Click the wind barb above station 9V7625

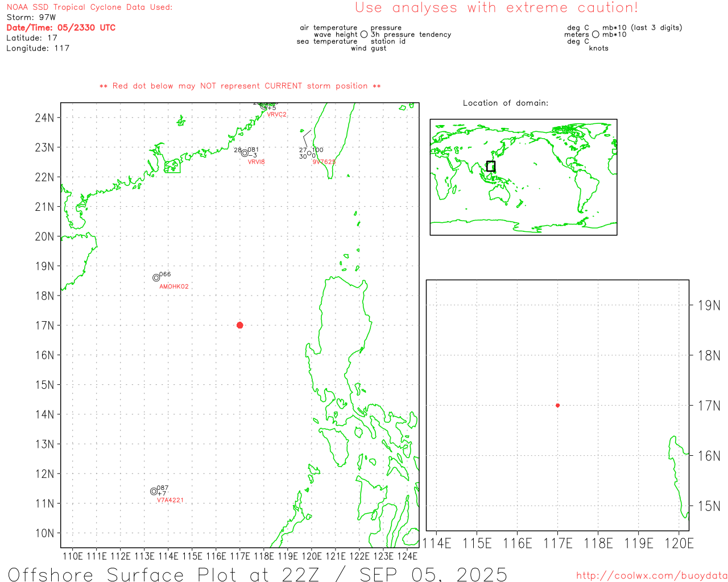pyautogui.click(x=308, y=140)
